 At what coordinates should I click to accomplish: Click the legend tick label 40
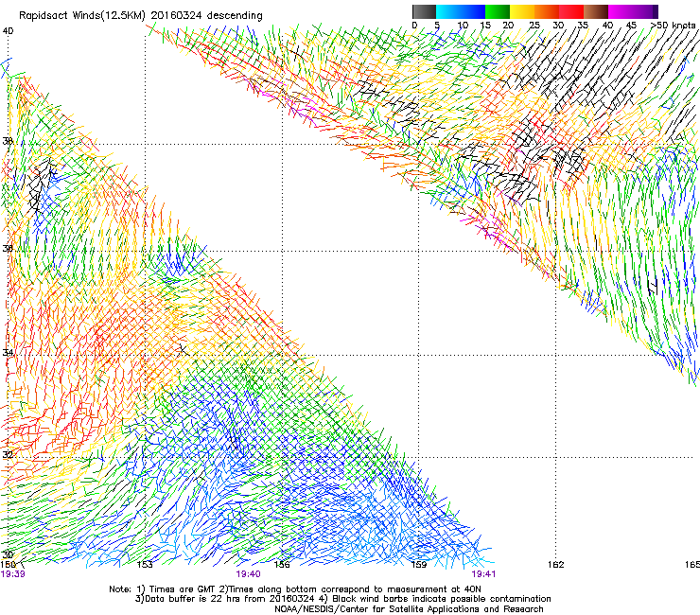click(607, 25)
